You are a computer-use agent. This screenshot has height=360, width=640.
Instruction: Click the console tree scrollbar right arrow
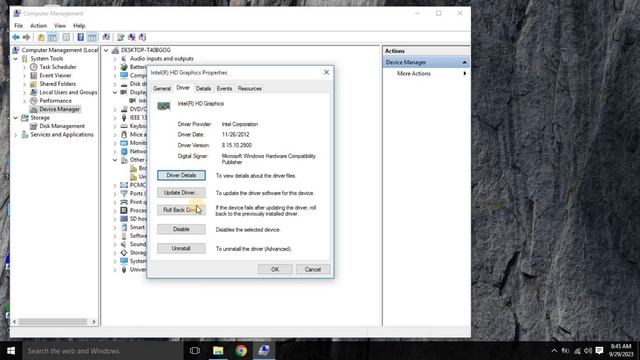click(x=94, y=322)
